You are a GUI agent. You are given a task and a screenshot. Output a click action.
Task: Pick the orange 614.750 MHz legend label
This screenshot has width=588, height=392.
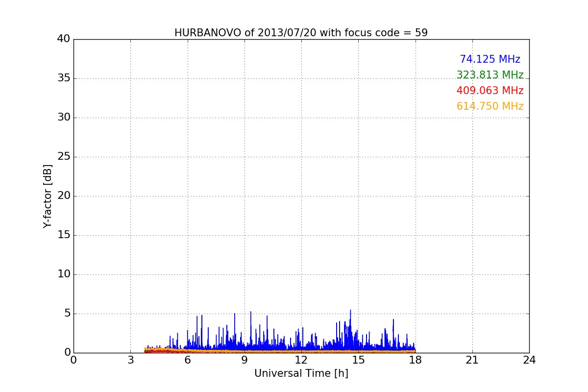[x=490, y=106]
